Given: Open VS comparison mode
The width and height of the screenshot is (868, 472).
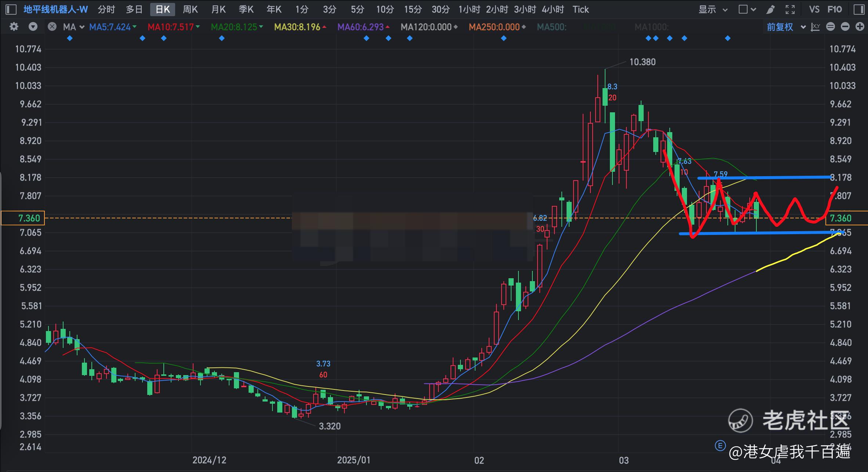Looking at the screenshot, I should (814, 10).
